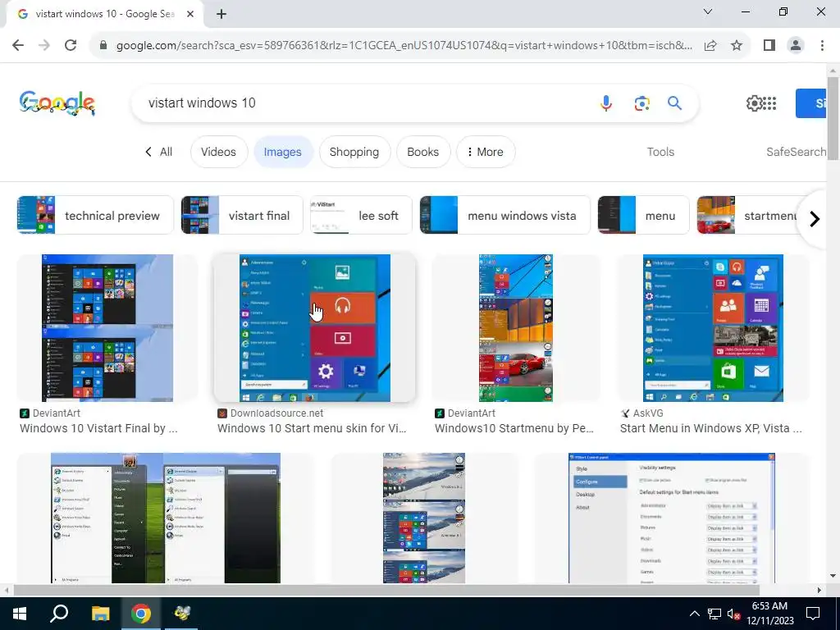840x630 pixels.
Task: Open the Chrome profile avatar
Action: tap(796, 45)
